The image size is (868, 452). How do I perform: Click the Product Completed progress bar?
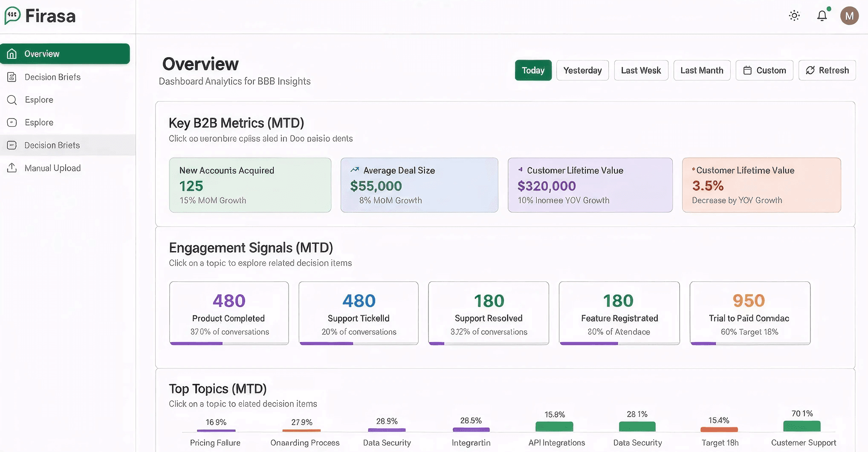point(229,343)
